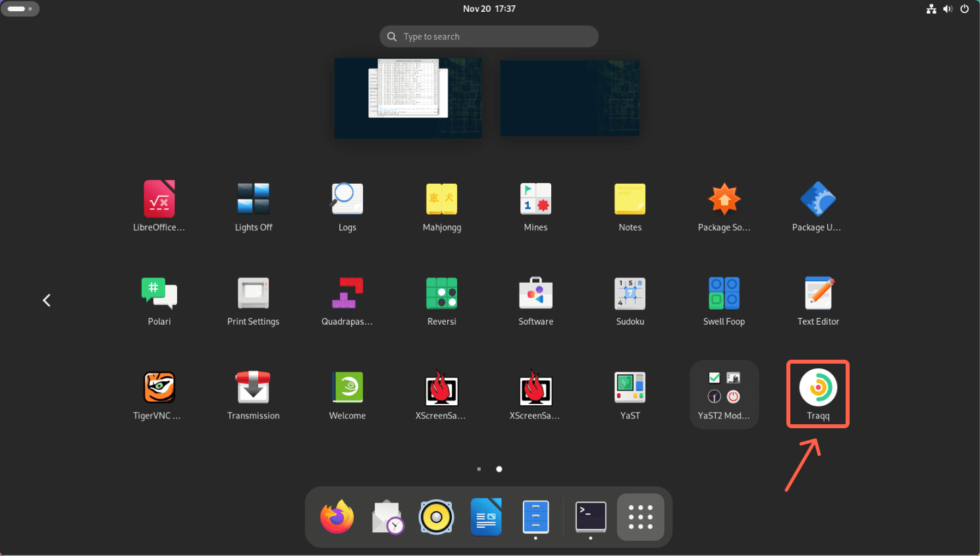This screenshot has height=556, width=980.
Task: Open the YaST control center
Action: (x=630, y=387)
